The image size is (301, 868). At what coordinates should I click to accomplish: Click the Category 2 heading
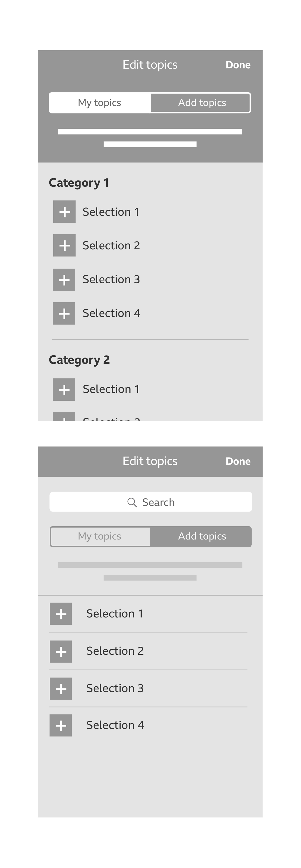[79, 360]
